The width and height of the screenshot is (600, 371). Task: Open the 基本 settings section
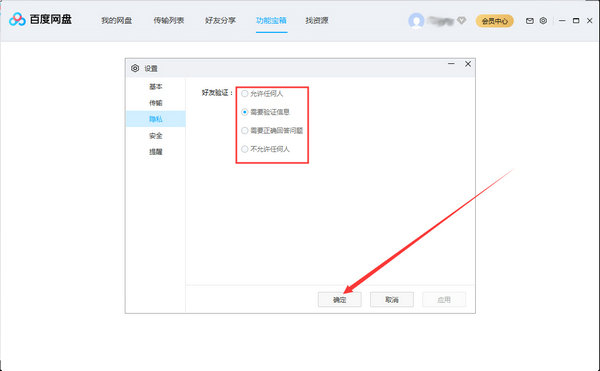156,87
